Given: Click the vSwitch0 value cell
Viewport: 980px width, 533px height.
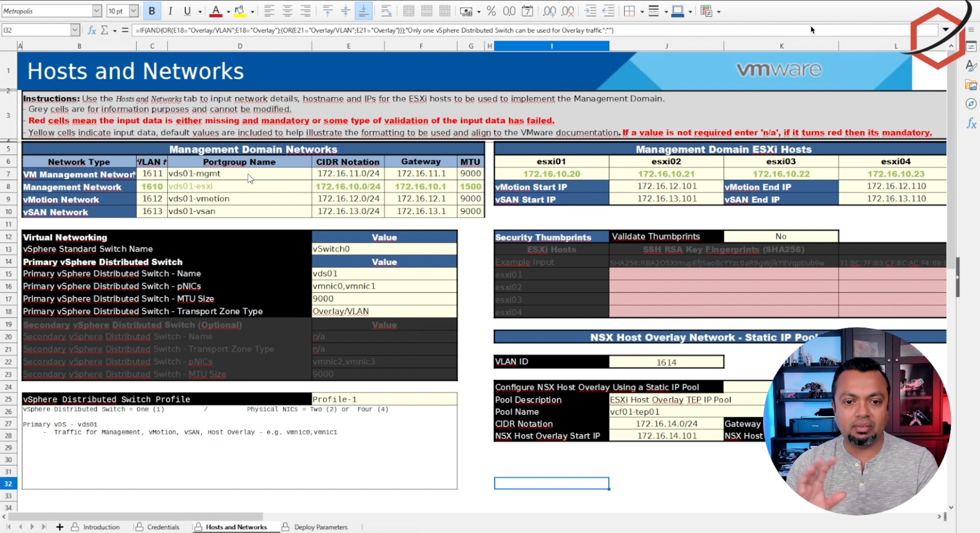Looking at the screenshot, I should [x=384, y=249].
